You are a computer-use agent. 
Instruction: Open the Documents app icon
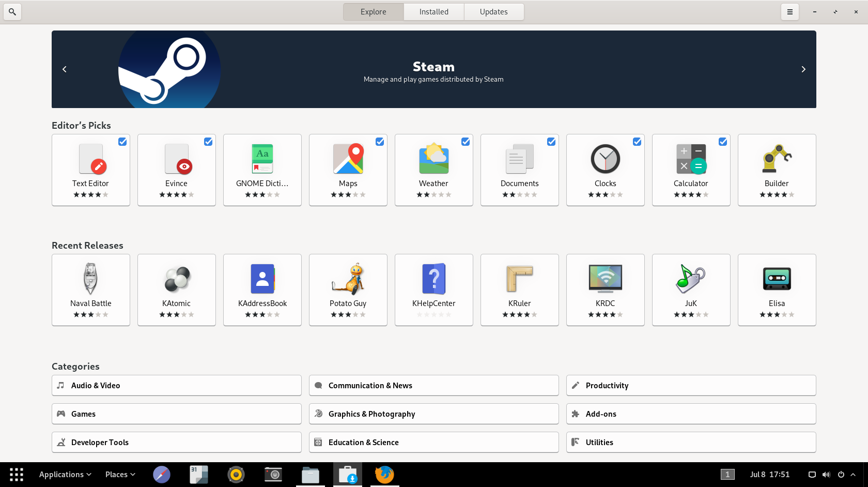coord(520,159)
